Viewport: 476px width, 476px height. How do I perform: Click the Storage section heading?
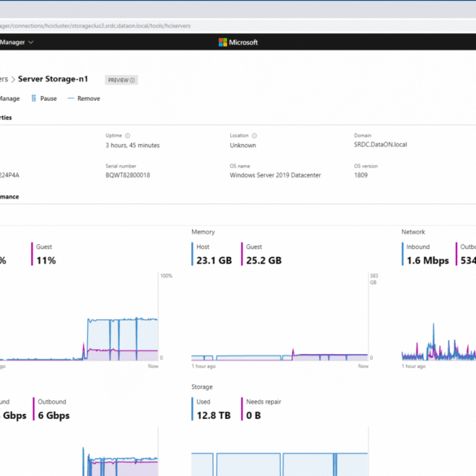[x=202, y=386]
